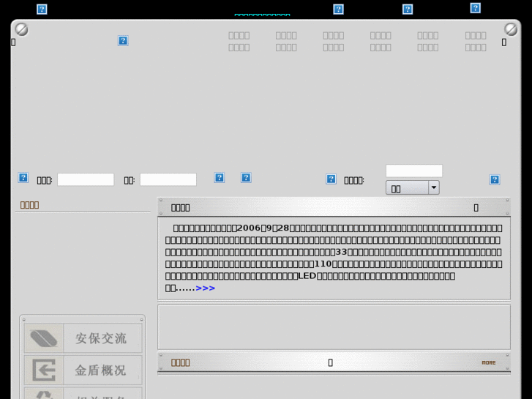Open the 金盾概况 sidebar button

coord(83,370)
